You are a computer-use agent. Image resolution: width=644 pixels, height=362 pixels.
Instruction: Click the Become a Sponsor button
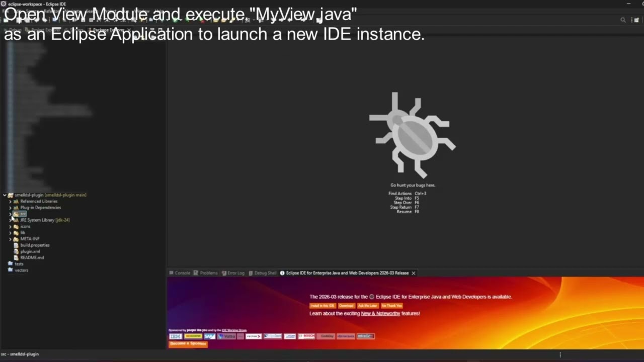click(188, 343)
